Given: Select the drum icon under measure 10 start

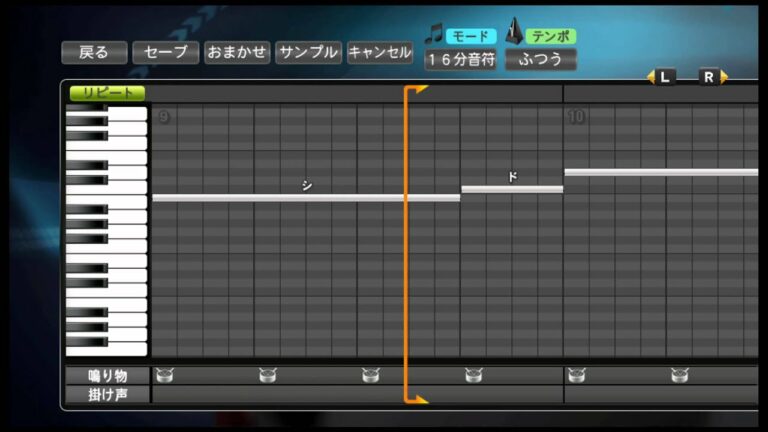Looking at the screenshot, I should coord(576,376).
